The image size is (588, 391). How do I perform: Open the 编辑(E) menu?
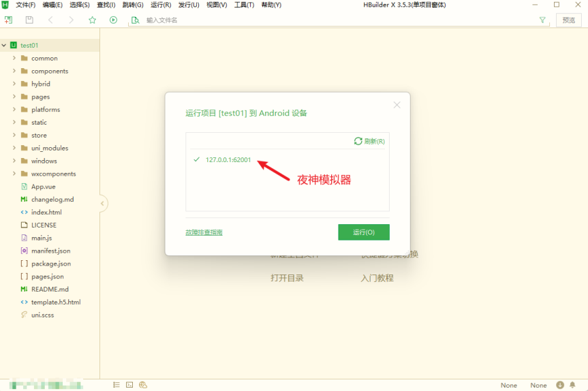[52, 5]
